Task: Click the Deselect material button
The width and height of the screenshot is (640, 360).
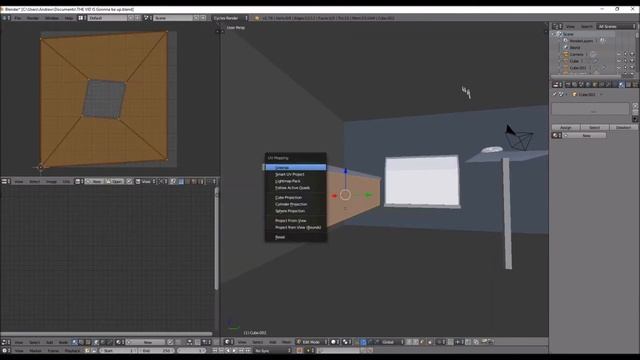Action: point(623,127)
